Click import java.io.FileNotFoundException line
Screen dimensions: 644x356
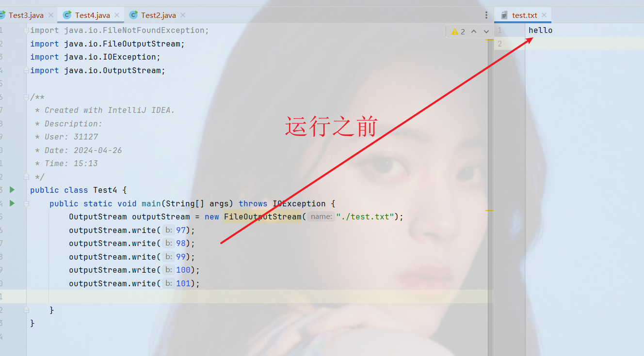tap(119, 31)
